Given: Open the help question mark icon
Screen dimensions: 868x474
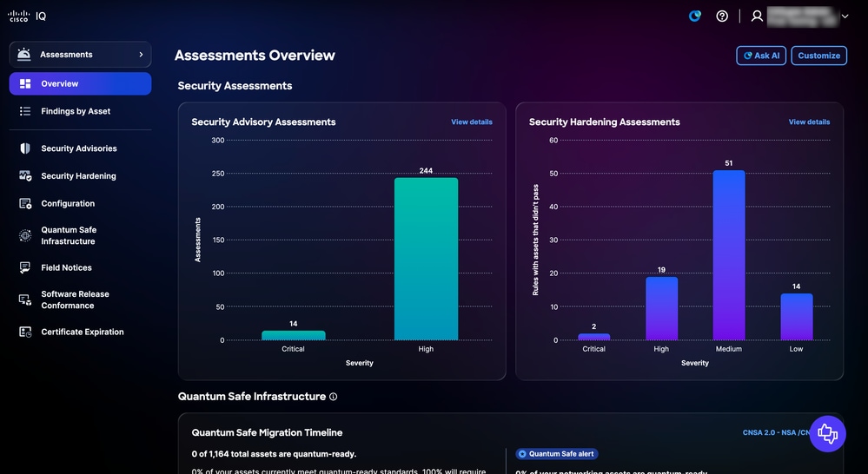Looking at the screenshot, I should click(722, 16).
